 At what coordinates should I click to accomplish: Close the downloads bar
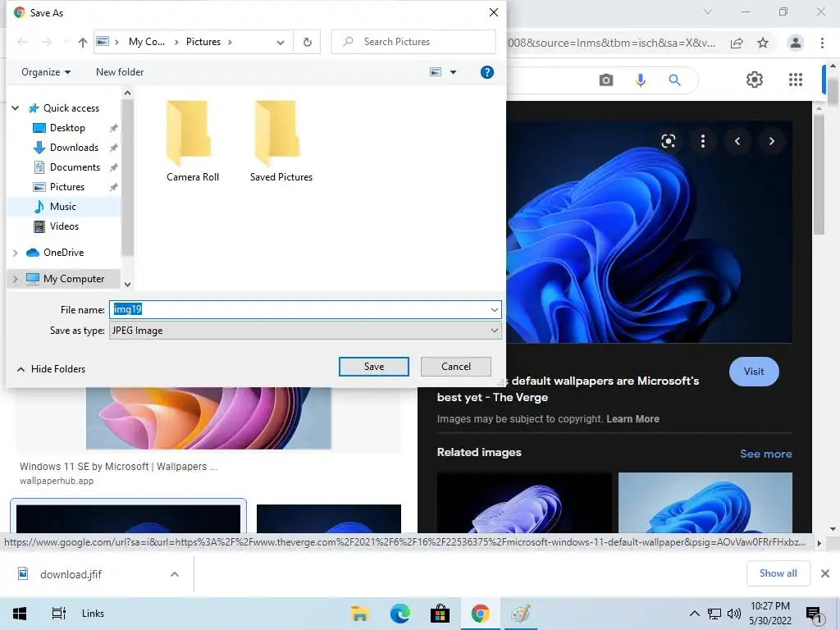[x=825, y=573]
